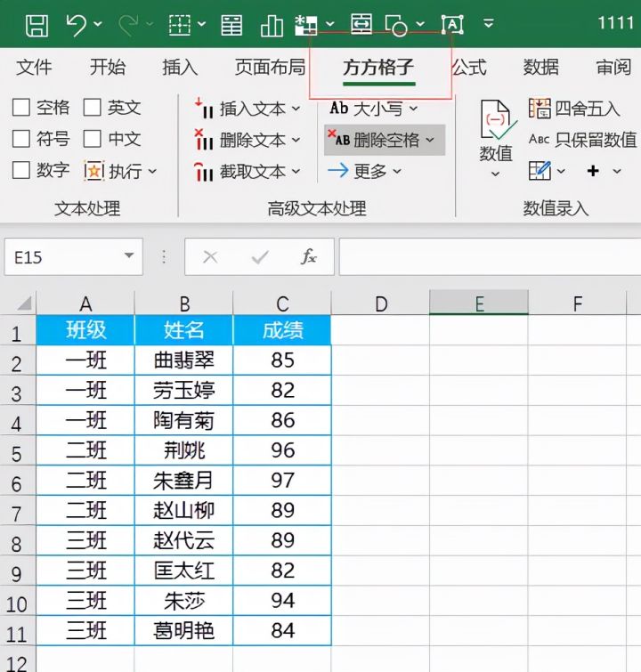Click the greyed Redo arrow icon

[128, 25]
